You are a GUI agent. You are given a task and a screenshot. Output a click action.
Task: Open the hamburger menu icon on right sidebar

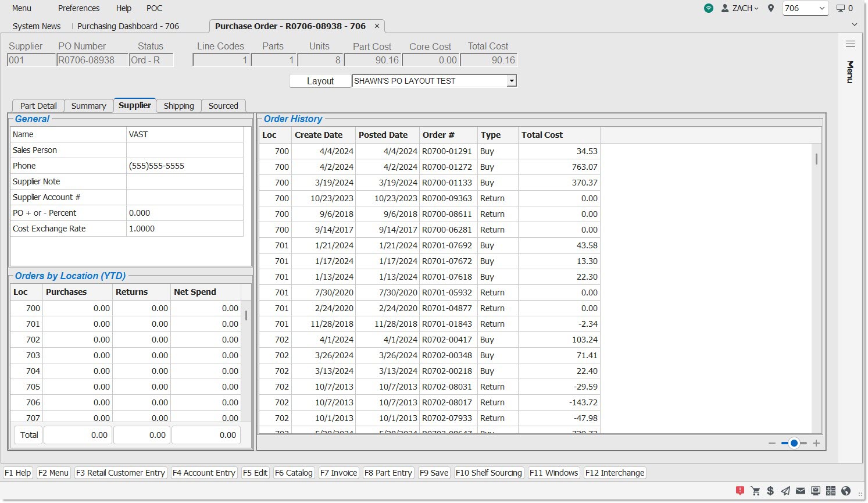[x=850, y=44]
